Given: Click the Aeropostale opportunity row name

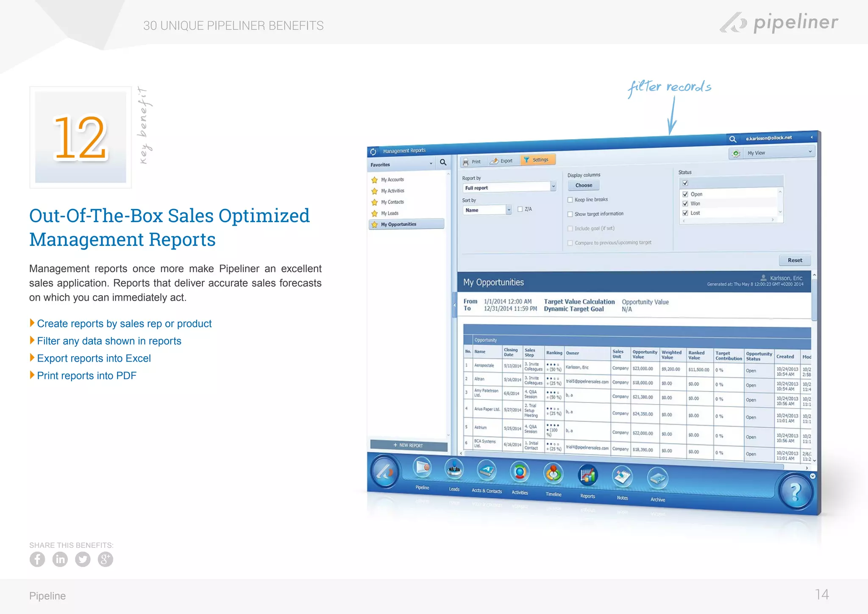Looking at the screenshot, I should [x=484, y=365].
